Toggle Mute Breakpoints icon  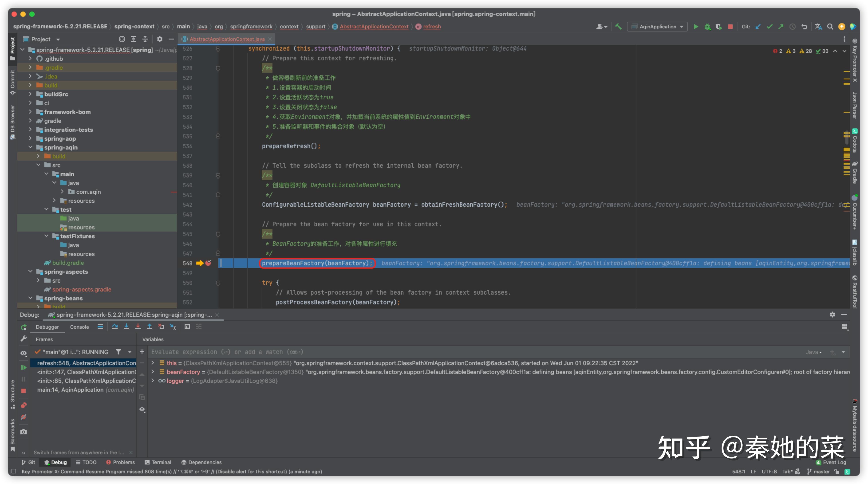coord(24,417)
